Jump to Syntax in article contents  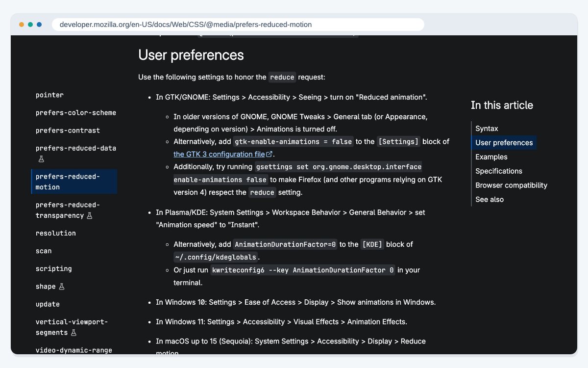487,129
